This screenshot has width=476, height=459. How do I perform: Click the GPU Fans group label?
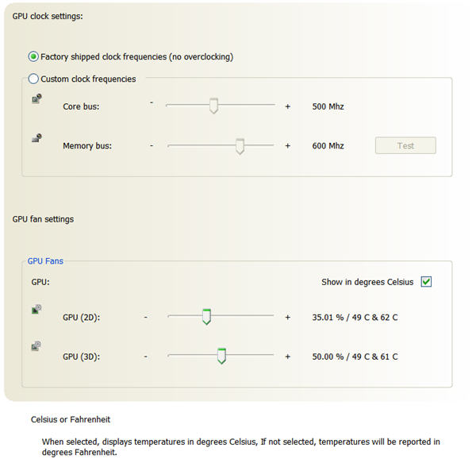(x=45, y=261)
